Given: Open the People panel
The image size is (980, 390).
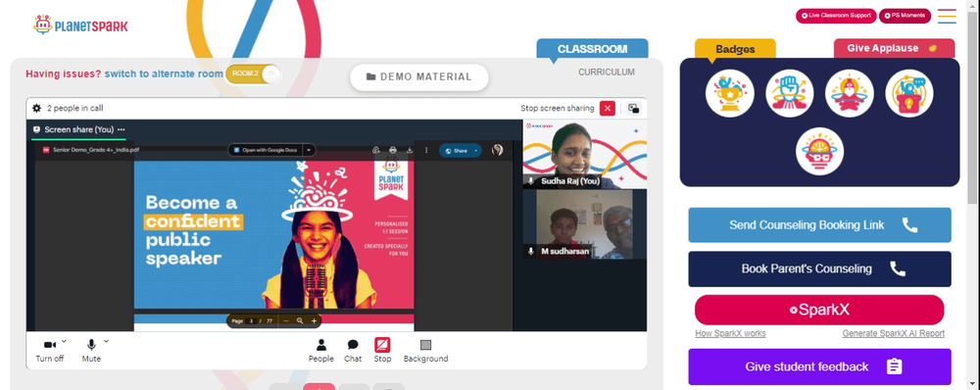Looking at the screenshot, I should (320, 351).
